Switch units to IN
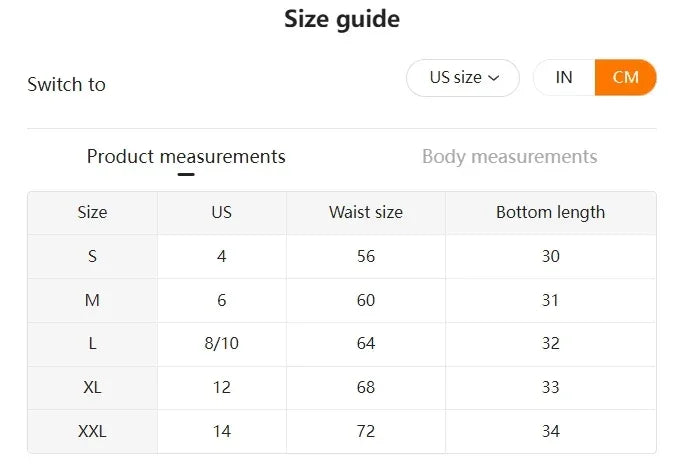 point(564,78)
